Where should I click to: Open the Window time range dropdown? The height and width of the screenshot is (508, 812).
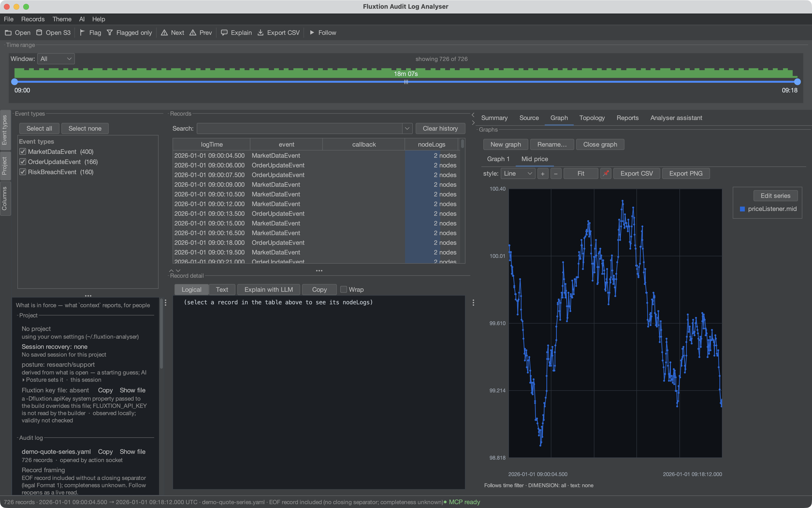point(56,59)
